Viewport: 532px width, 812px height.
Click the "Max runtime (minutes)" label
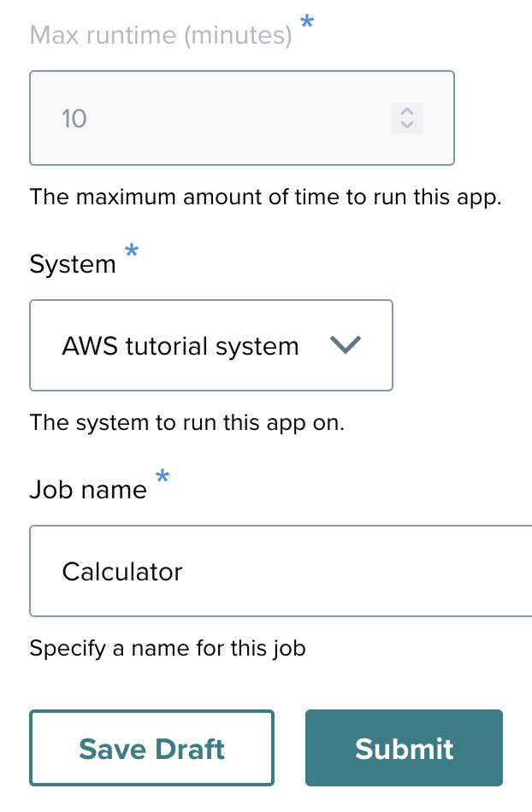coord(161,35)
